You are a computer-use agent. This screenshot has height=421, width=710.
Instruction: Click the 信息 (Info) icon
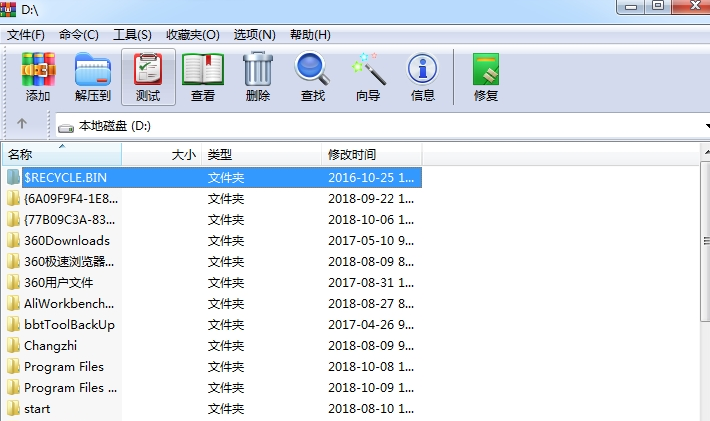[422, 69]
